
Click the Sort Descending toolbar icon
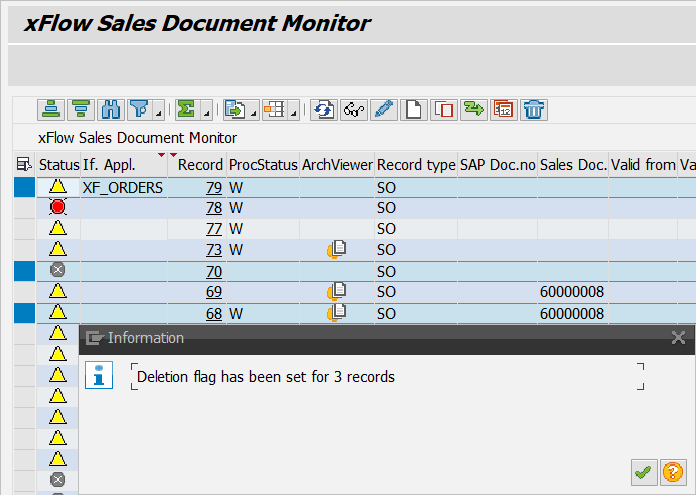(81, 109)
